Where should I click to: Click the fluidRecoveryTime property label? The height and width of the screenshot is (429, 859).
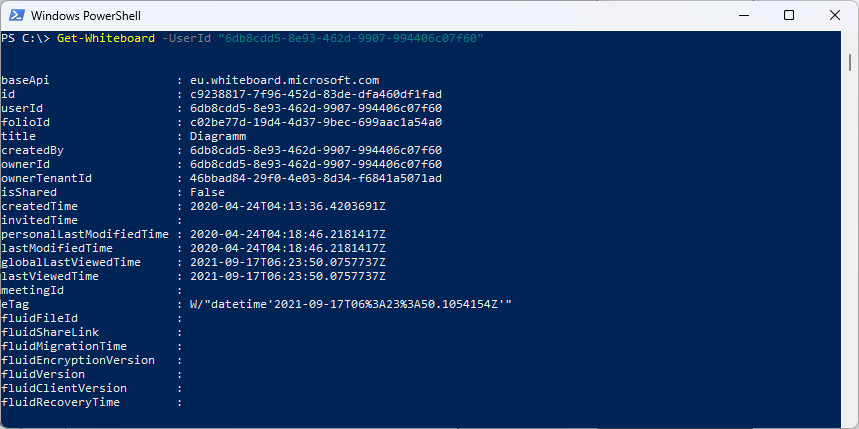click(x=60, y=402)
